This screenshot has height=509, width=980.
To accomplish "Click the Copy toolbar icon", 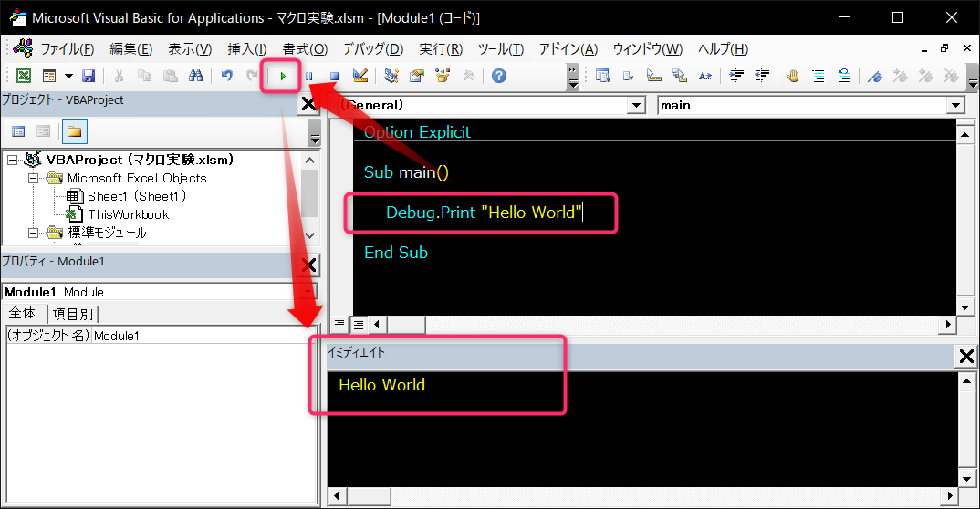I will tap(144, 77).
